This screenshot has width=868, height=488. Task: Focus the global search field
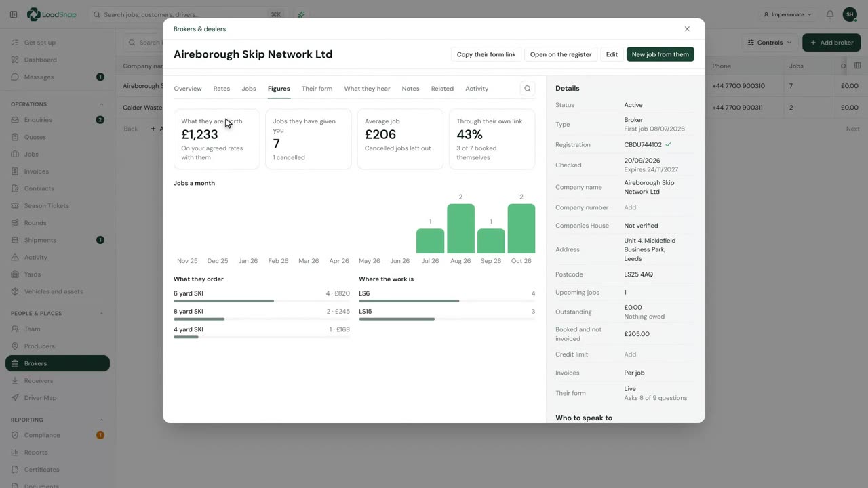pos(189,14)
